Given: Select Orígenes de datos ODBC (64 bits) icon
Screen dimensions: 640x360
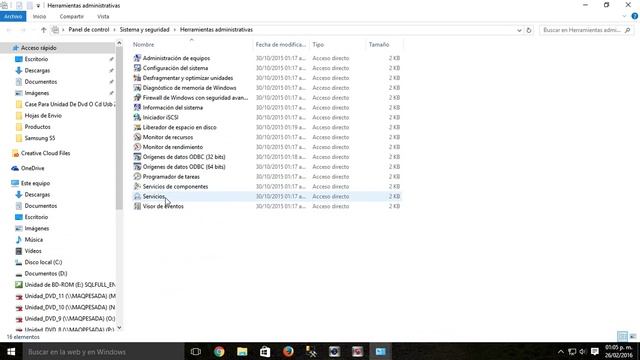Looking at the screenshot, I should (x=137, y=167).
